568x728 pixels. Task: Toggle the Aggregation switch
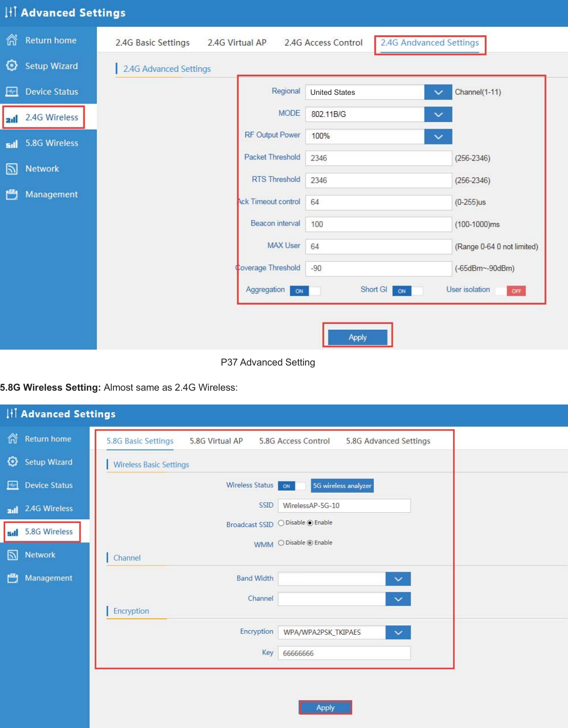coord(305,291)
